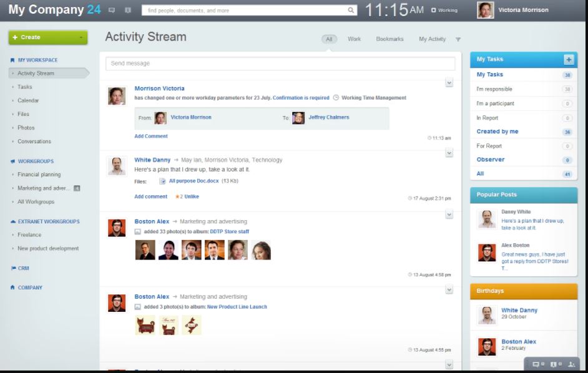
Task: Select the All stream filter tab
Action: pyautogui.click(x=329, y=39)
